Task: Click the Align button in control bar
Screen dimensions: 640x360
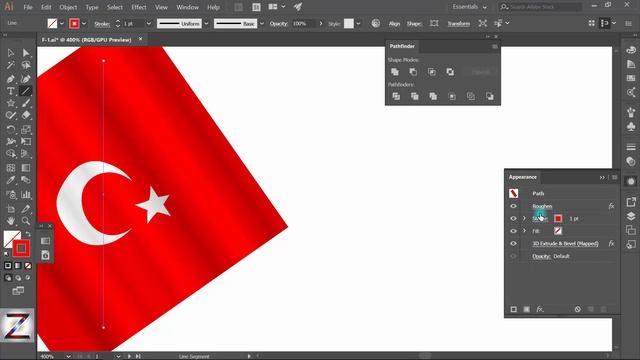Action: click(x=394, y=24)
